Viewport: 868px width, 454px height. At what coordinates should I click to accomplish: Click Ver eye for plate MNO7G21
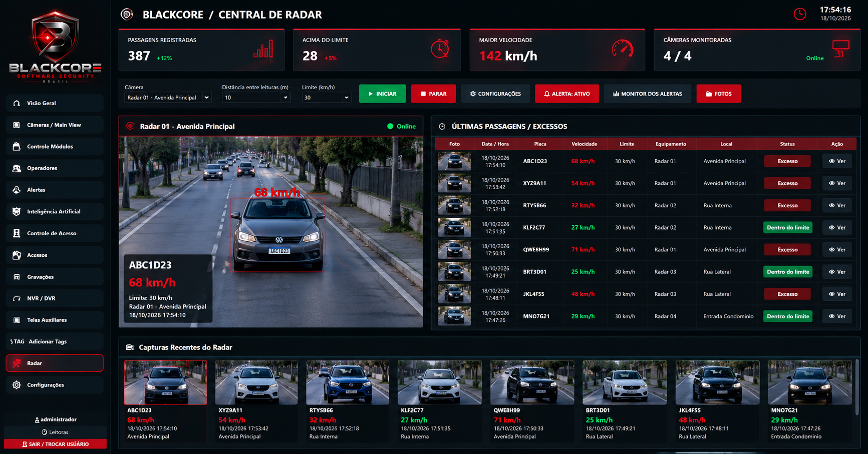(x=837, y=316)
